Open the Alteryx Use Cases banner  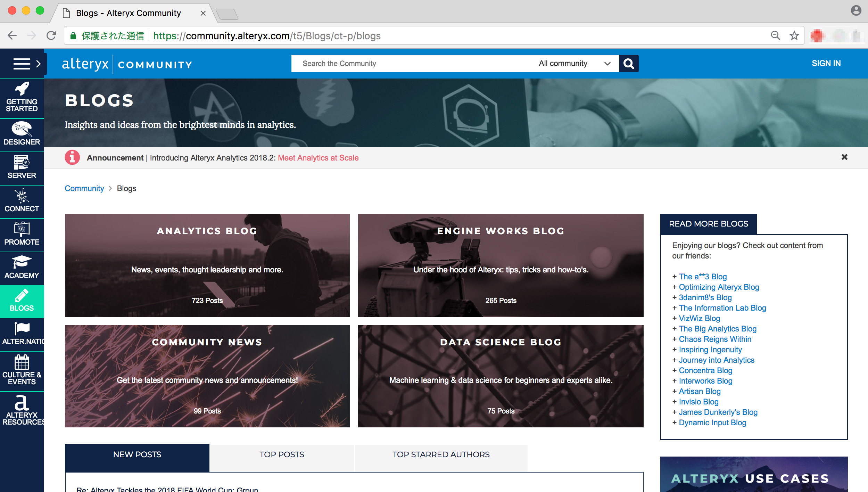tap(754, 474)
